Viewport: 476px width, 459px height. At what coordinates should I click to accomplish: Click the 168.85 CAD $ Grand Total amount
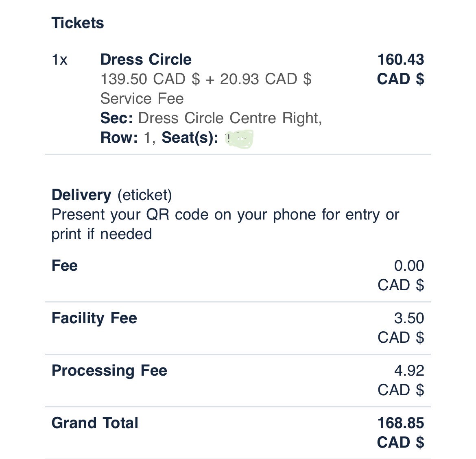pos(400,433)
